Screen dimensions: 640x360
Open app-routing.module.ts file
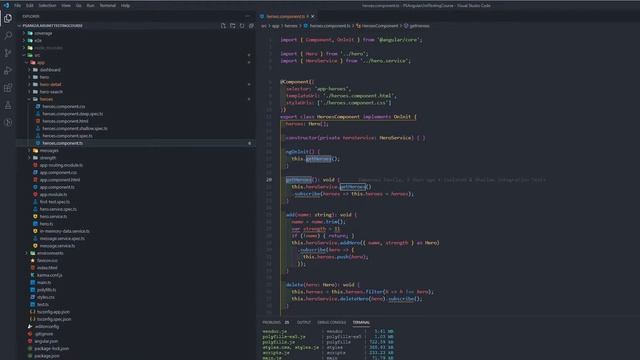pyautogui.click(x=61, y=165)
